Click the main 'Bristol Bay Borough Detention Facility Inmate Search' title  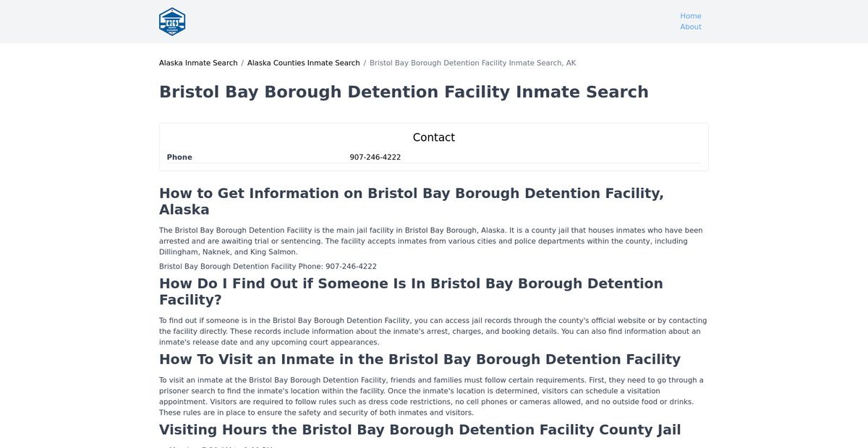[404, 92]
